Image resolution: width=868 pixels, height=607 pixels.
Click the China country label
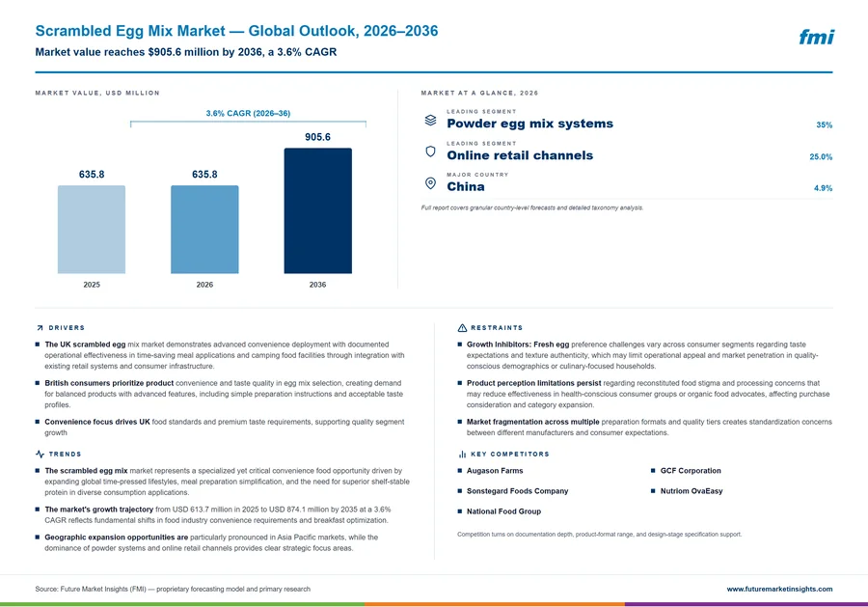(x=466, y=186)
